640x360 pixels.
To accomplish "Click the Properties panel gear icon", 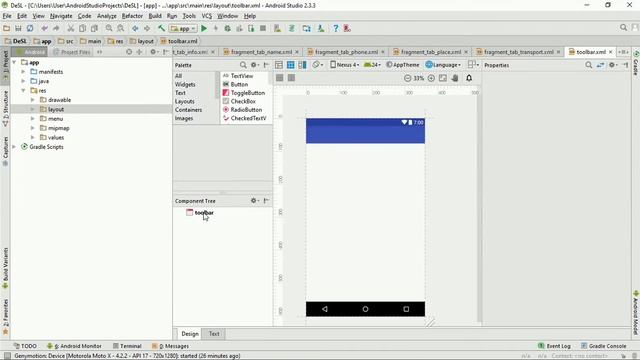I will (612, 65).
